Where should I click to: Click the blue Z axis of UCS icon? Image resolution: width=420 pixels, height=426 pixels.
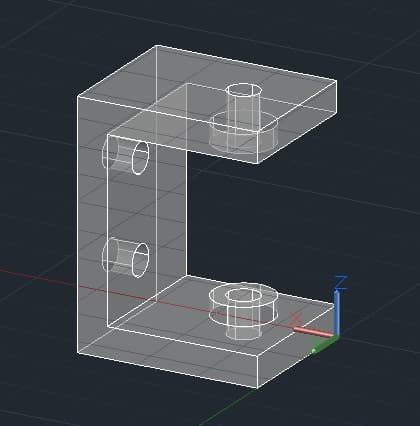click(x=337, y=312)
